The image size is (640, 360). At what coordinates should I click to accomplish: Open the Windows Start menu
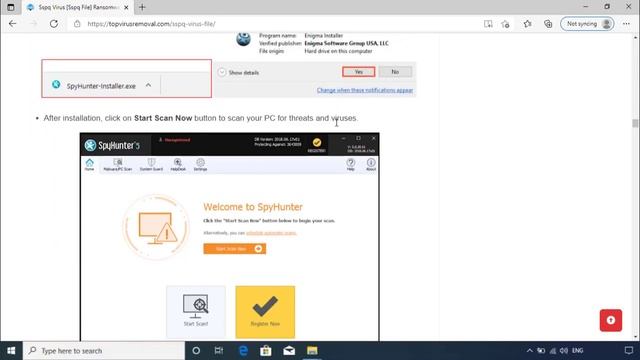[11, 351]
